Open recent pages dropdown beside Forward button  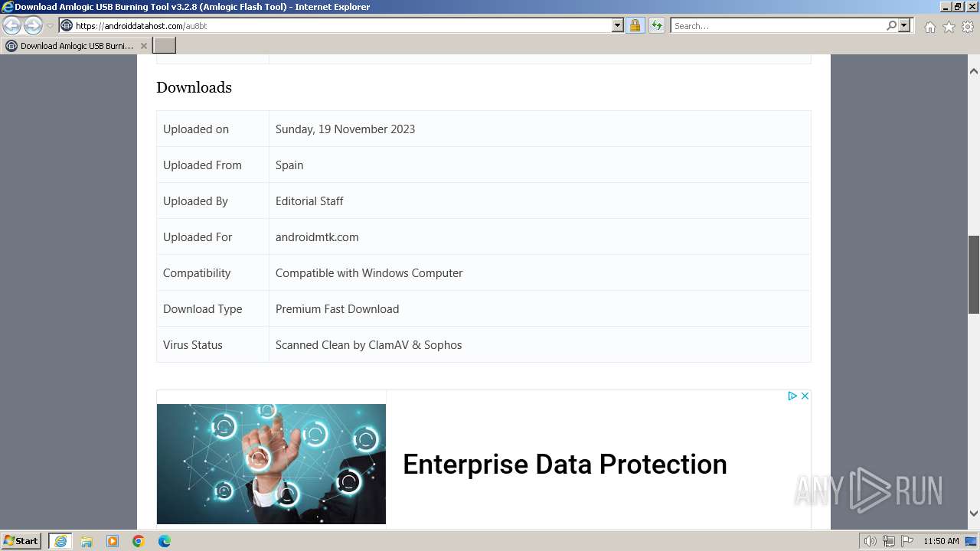point(50,26)
